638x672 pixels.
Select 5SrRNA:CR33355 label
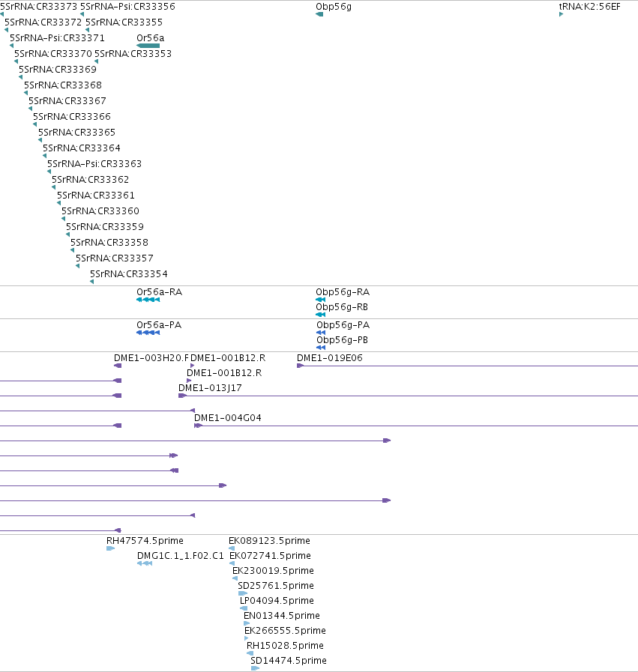coord(124,22)
